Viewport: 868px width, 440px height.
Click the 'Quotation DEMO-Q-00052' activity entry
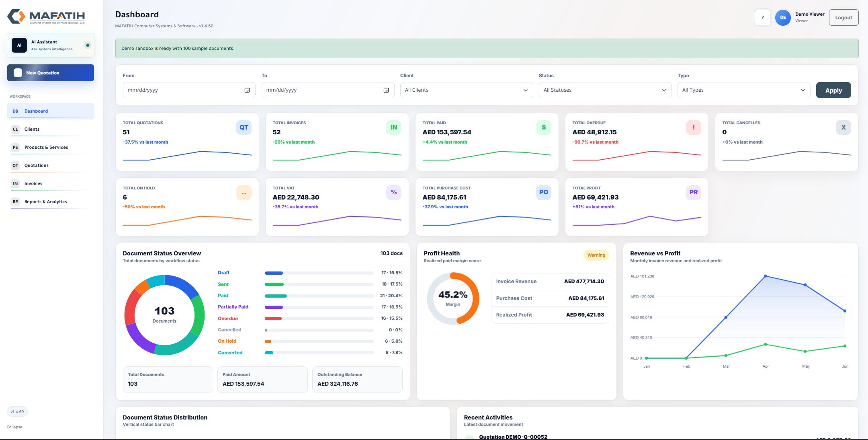click(513, 437)
